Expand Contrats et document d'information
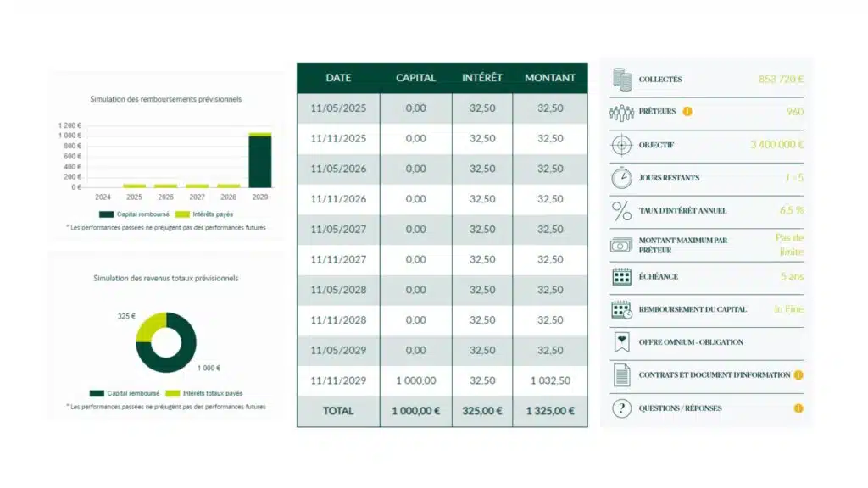 [714, 375]
